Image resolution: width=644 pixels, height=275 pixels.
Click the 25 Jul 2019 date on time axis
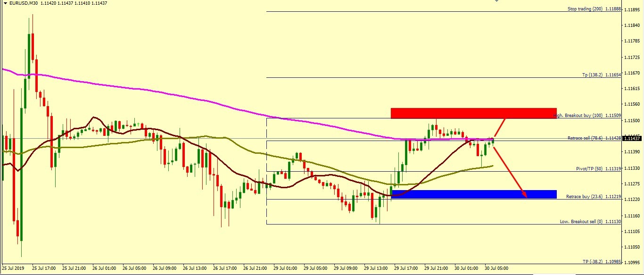point(14,268)
